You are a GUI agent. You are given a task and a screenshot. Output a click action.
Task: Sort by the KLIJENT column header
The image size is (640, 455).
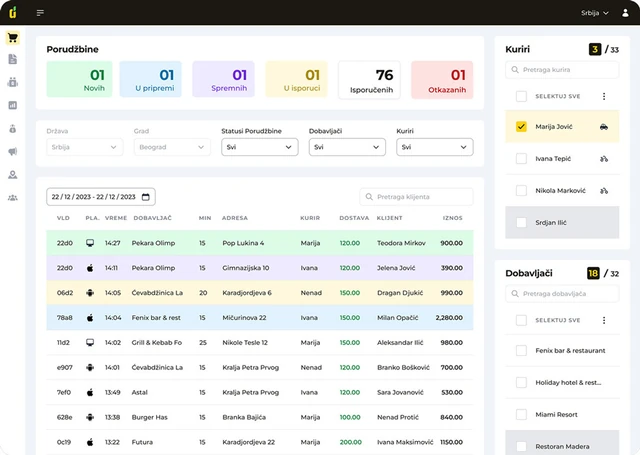pos(389,218)
